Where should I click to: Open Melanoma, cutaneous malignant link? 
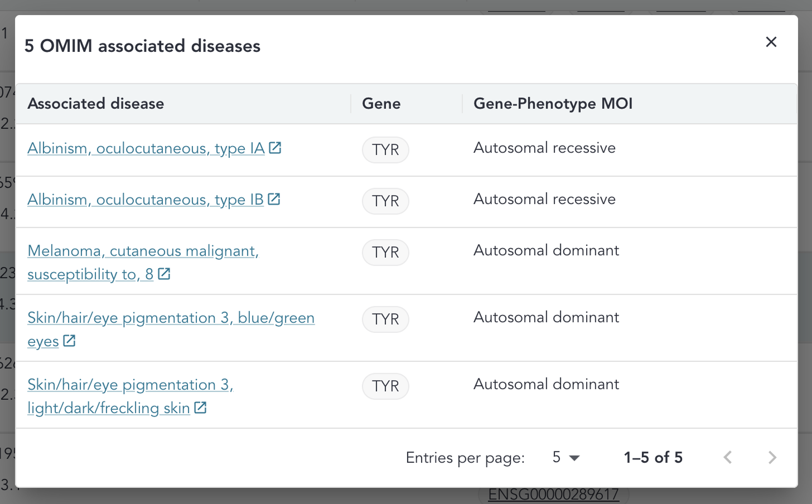click(143, 251)
